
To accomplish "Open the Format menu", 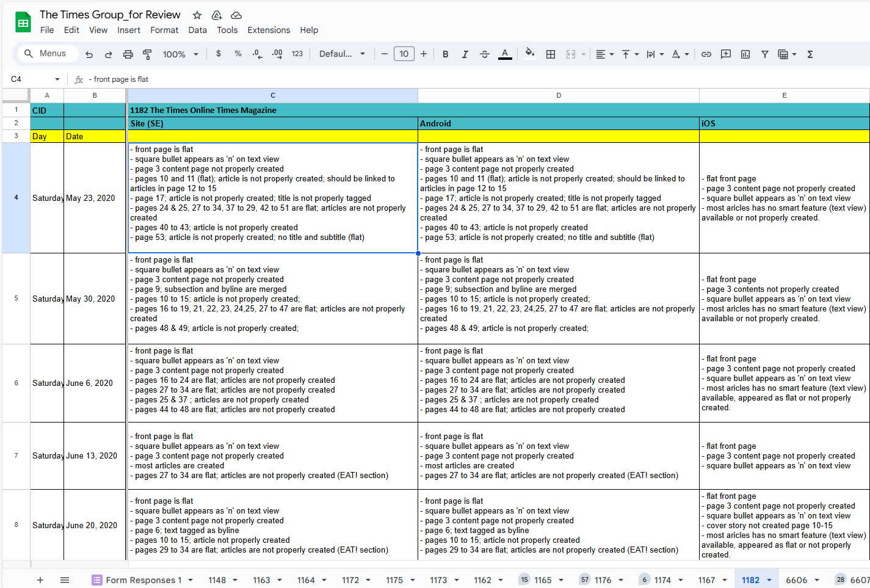I will [x=164, y=30].
